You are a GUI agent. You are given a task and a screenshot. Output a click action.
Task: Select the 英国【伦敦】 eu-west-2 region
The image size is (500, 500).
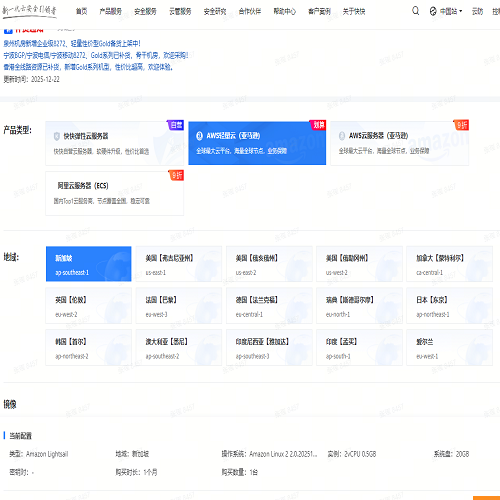click(x=89, y=306)
